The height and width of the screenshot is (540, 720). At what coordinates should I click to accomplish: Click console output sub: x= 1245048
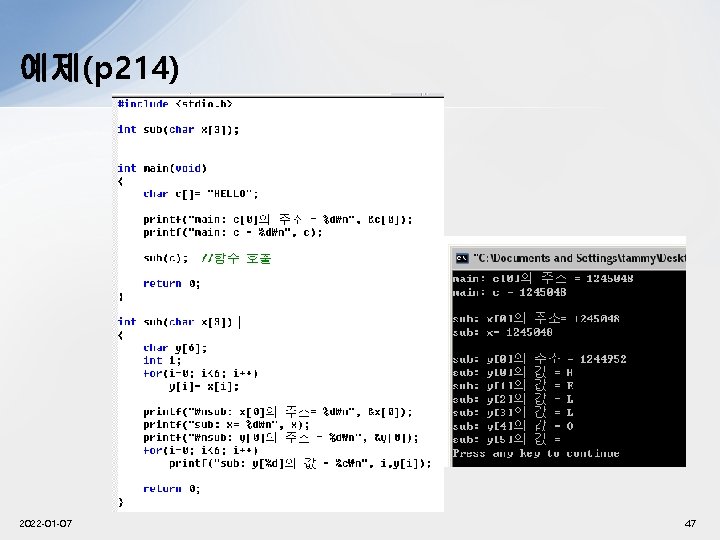(x=502, y=332)
